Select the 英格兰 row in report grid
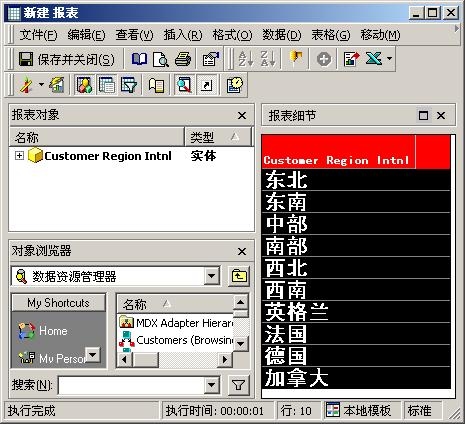Screen dimensions: 465x424 click(356, 312)
